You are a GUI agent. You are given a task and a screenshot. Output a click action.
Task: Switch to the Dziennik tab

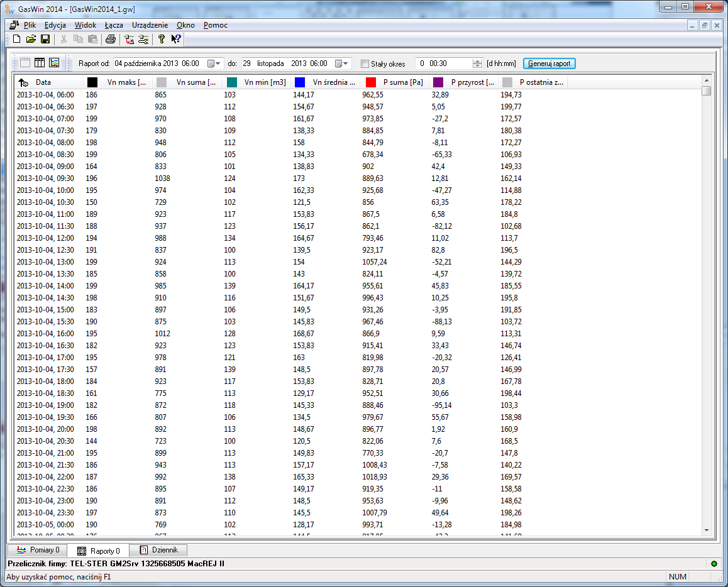[x=158, y=551]
